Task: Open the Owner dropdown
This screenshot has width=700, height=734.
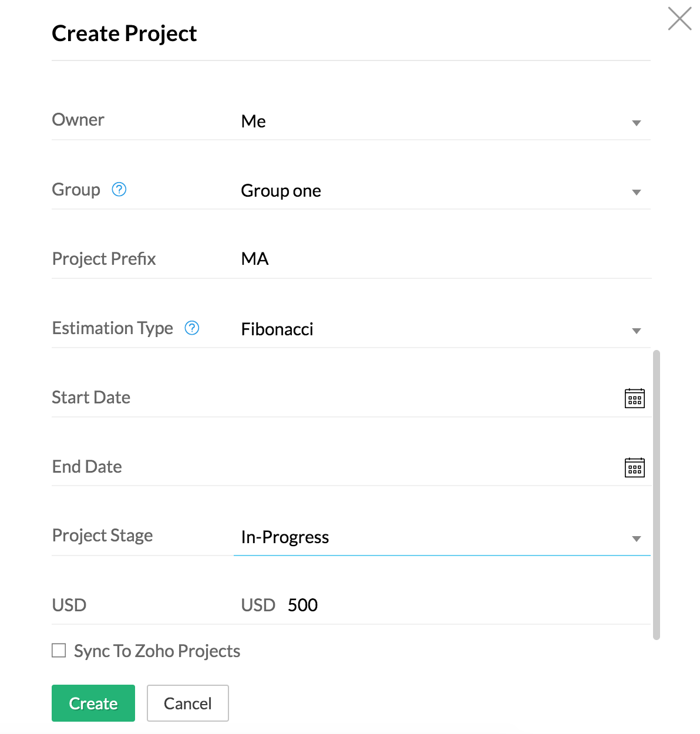Action: coord(637,123)
